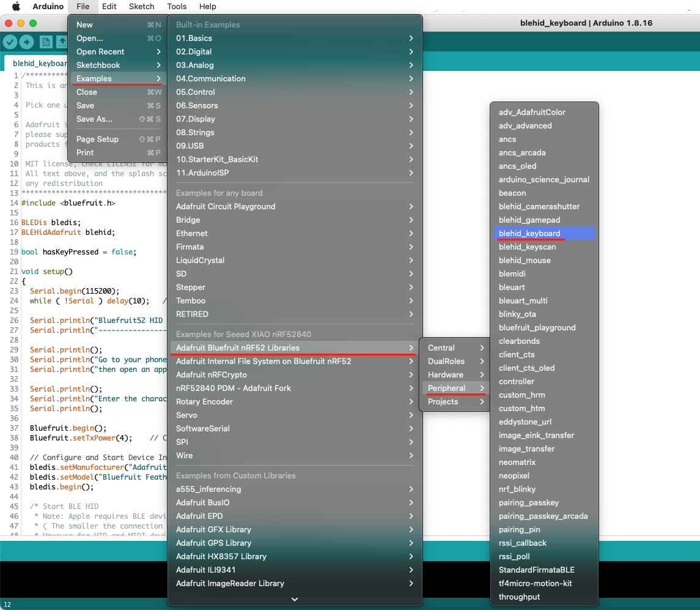The height and width of the screenshot is (610, 700).
Task: Choose New from the File menu
Action: 117,24
